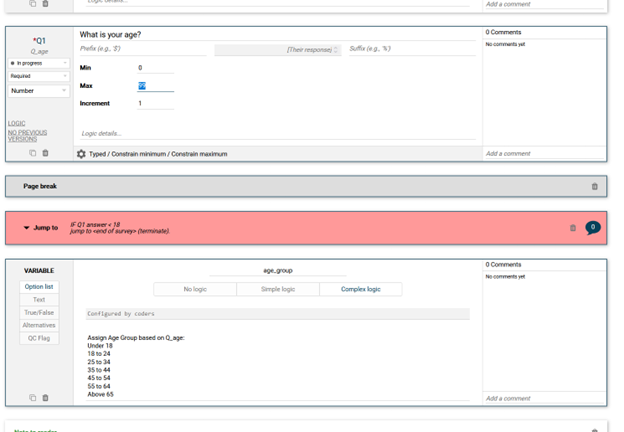Image resolution: width=624 pixels, height=432 pixels.
Task: Collapse the Jump to rule arrow
Action: (26, 228)
